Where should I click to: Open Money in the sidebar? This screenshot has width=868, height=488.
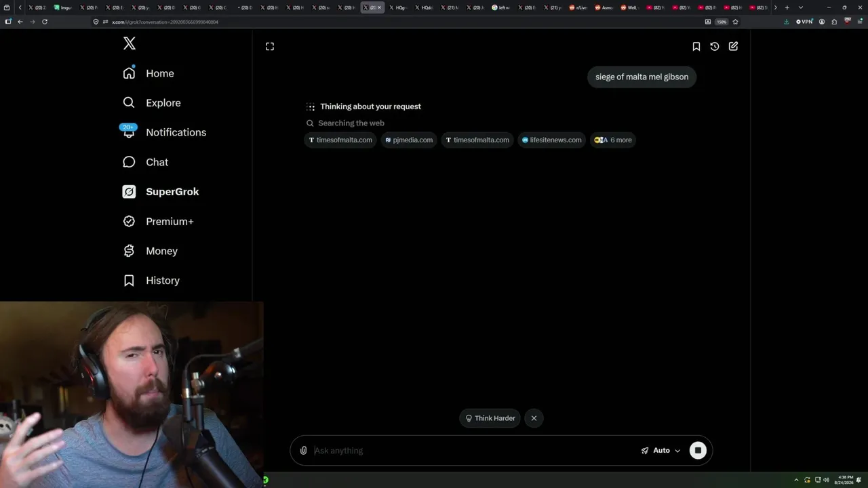150,251
